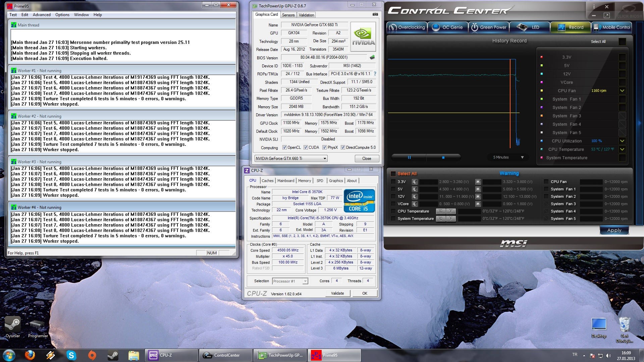Open Prime95 Test menu

pos(13,15)
